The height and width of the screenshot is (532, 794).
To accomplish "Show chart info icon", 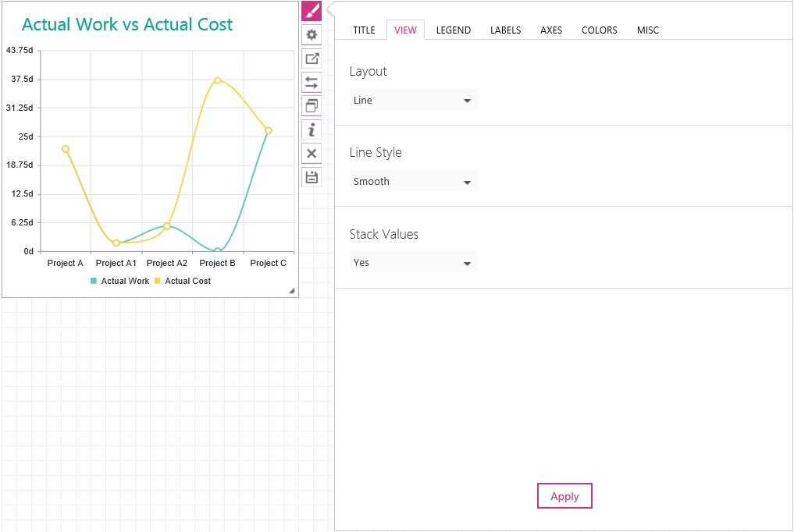I will tap(312, 130).
